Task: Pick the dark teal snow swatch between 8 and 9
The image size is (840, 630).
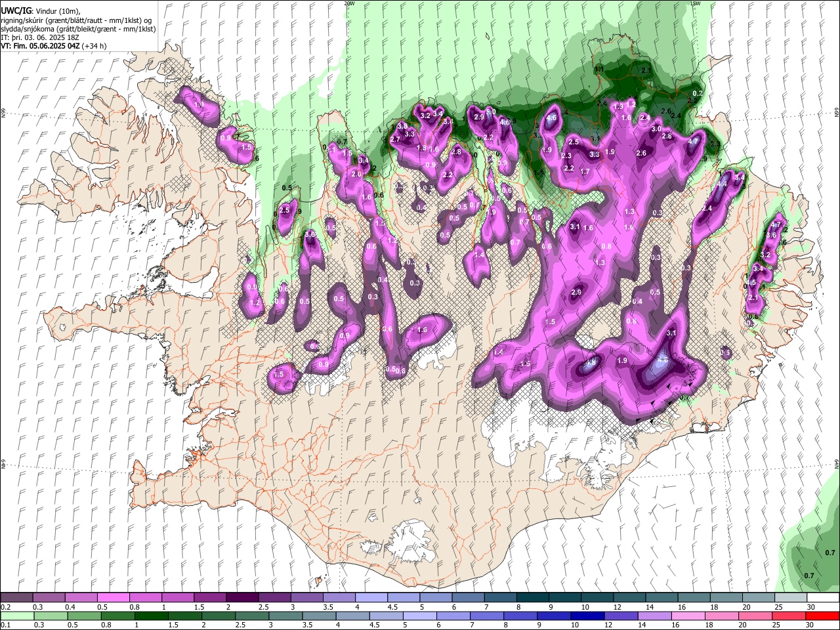Action: 533,598
